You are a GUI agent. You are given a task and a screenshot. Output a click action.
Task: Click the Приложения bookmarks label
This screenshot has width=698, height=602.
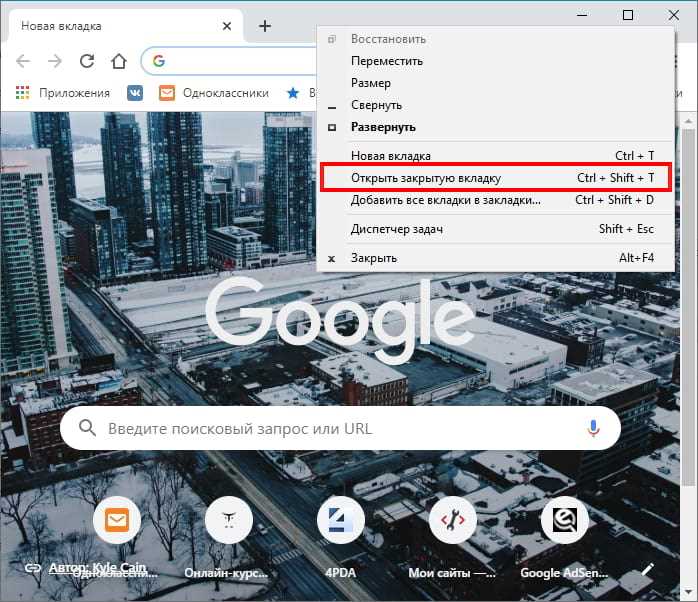coord(74,93)
